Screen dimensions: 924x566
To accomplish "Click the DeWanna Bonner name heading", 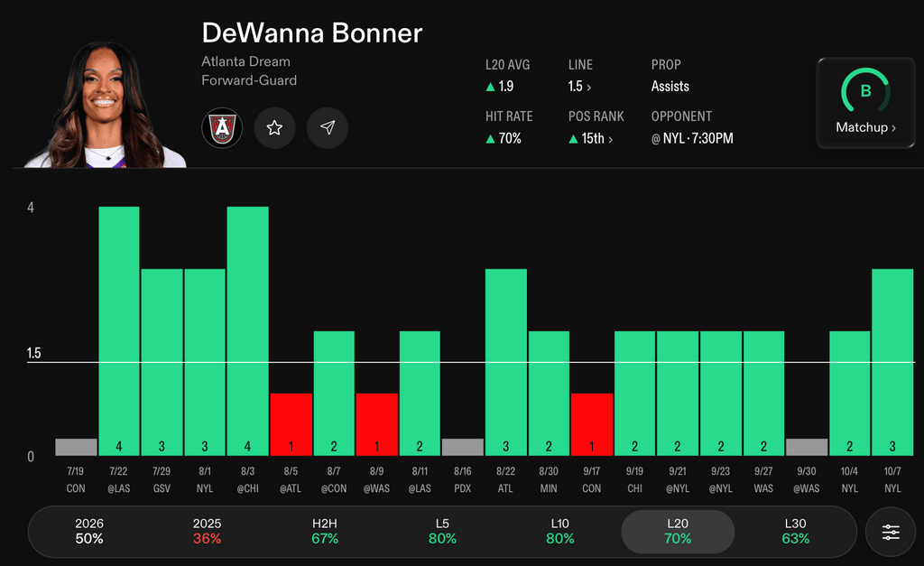I will [311, 33].
